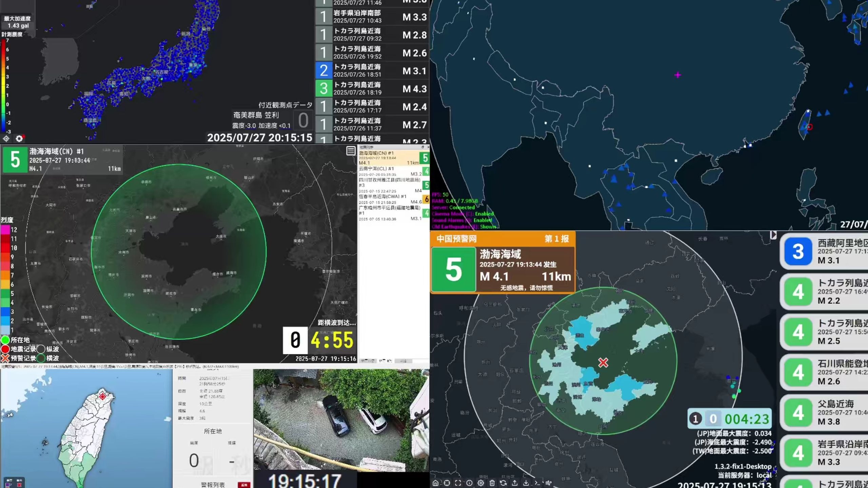This screenshot has height=488, width=868.
Task: Select 渤海海域(CN) #1 in earthquake list
Action: coord(394,158)
